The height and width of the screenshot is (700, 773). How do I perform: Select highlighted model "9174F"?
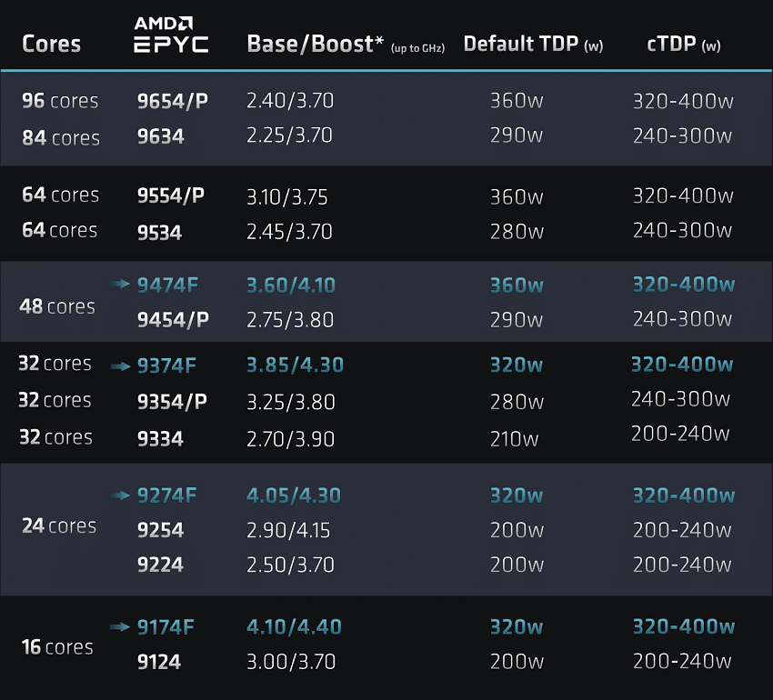coord(166,627)
